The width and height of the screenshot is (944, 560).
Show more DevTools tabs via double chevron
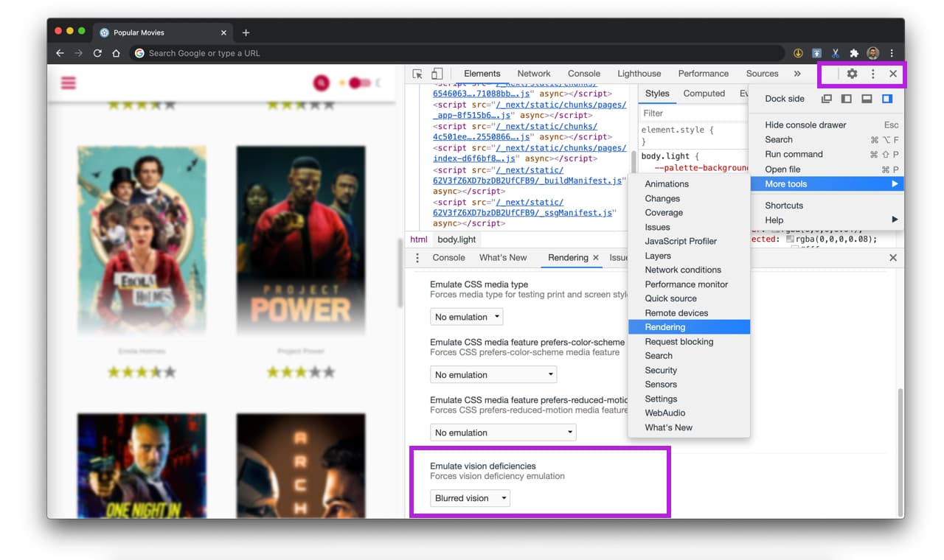coord(797,74)
